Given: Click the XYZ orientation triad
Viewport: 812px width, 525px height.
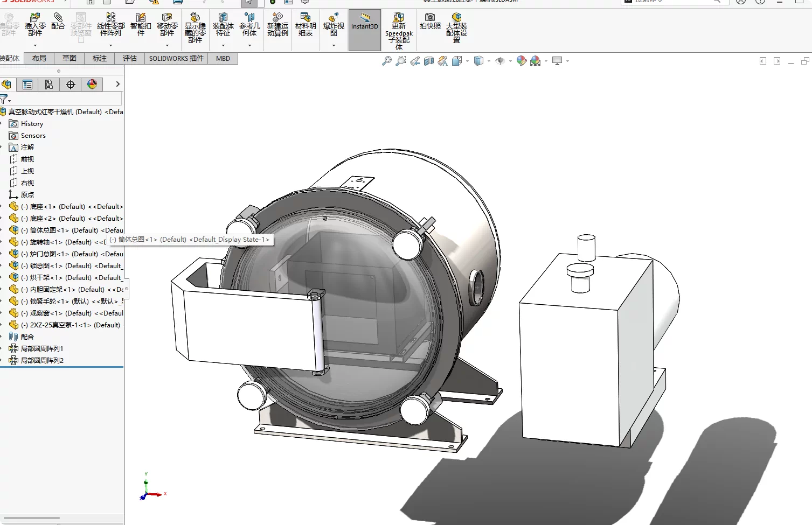Looking at the screenshot, I should coord(152,487).
